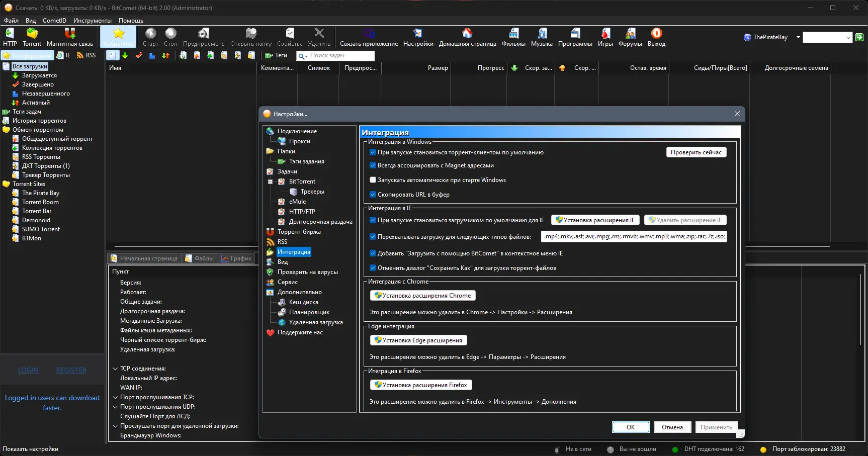Click Установка расширения Firefox button
Image resolution: width=868 pixels, height=456 pixels.
(421, 385)
